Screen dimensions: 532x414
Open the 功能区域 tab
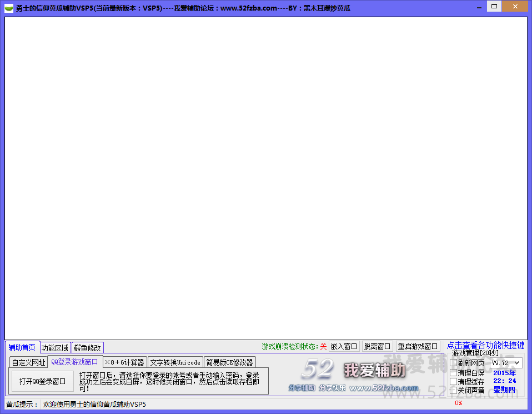[x=55, y=348]
